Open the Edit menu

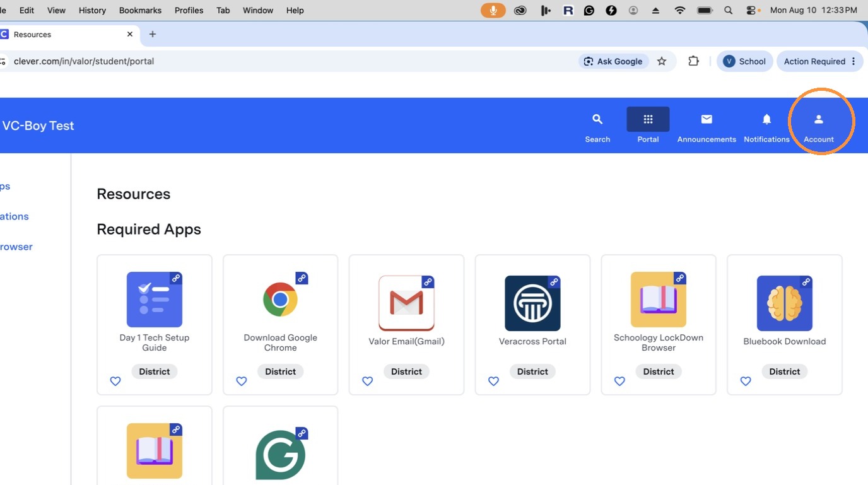pyautogui.click(x=27, y=10)
